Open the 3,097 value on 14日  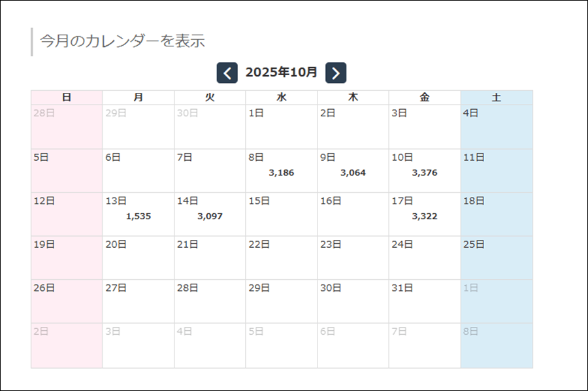[x=210, y=216]
